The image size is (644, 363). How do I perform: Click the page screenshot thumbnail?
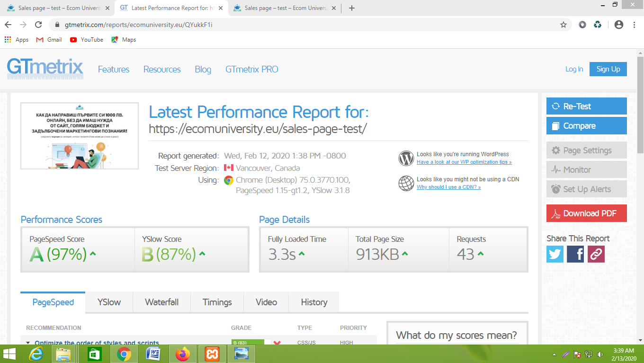coord(80,136)
